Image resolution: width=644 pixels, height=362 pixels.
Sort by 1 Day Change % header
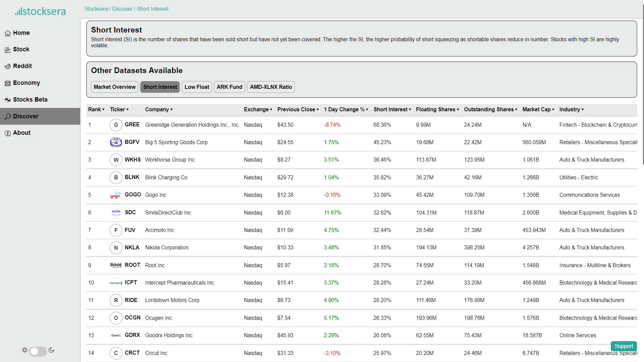pos(345,110)
